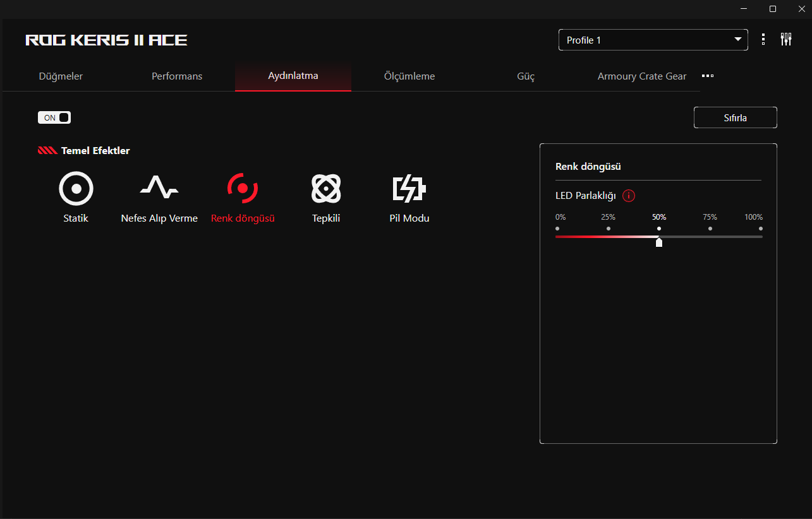
Task: Close the application window
Action: pyautogui.click(x=802, y=9)
